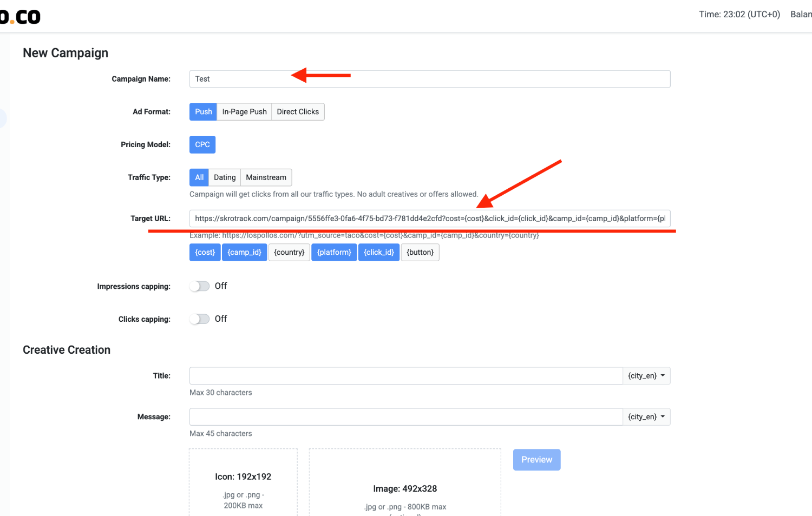Select the Push ad format
Viewport: 812px width, 516px height.
coord(203,112)
